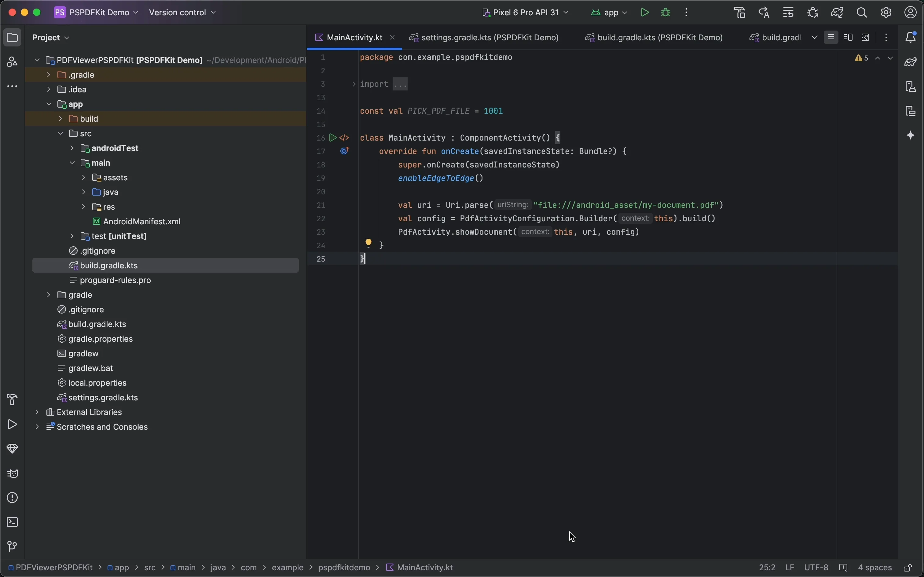Collapse the app folder in the Project tree
Viewport: 924px width, 577px height.
pos(49,104)
